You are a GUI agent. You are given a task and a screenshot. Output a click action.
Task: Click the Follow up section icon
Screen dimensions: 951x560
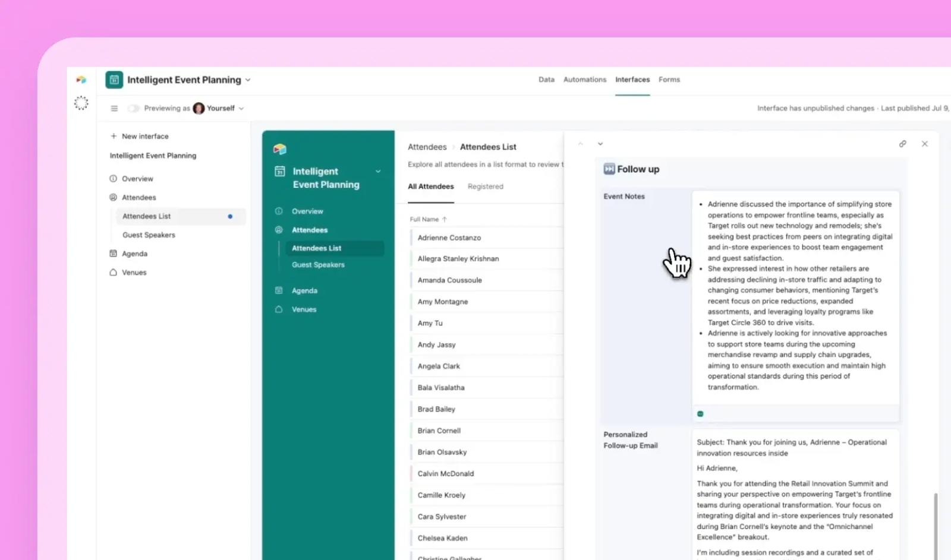pyautogui.click(x=609, y=169)
